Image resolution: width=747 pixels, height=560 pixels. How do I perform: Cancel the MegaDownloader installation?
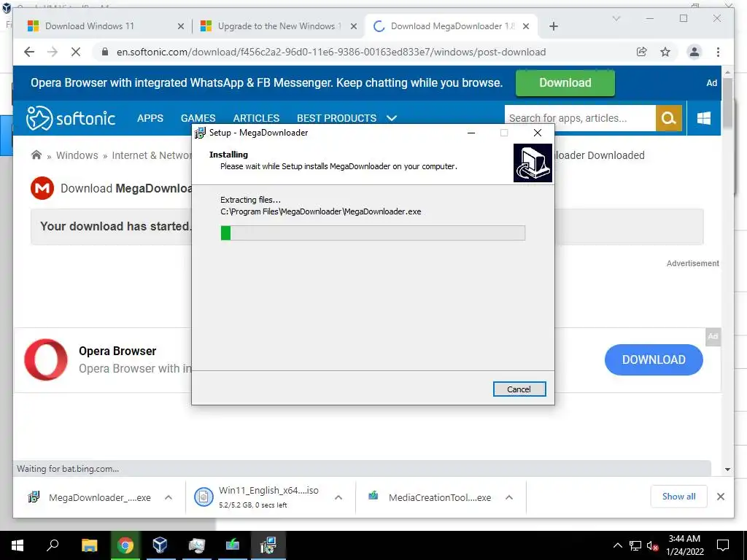[x=519, y=389]
